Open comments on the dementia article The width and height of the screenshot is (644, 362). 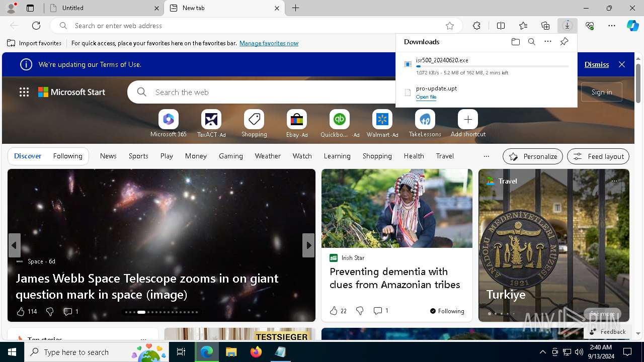(x=381, y=311)
